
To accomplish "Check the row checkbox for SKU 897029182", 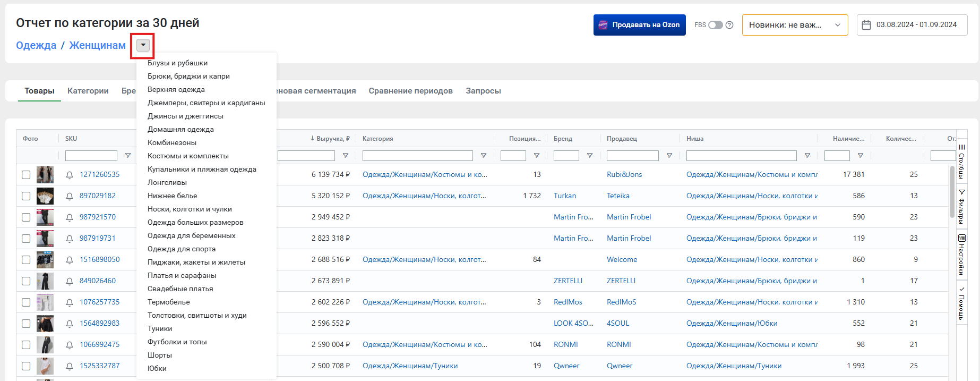I will tap(26, 196).
